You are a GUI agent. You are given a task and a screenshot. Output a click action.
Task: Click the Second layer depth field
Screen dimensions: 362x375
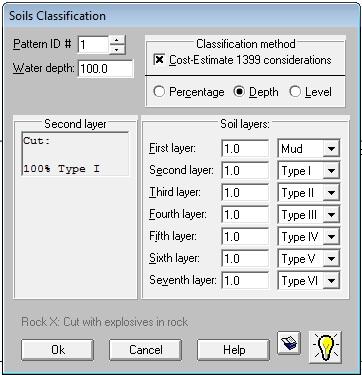tap(245, 171)
